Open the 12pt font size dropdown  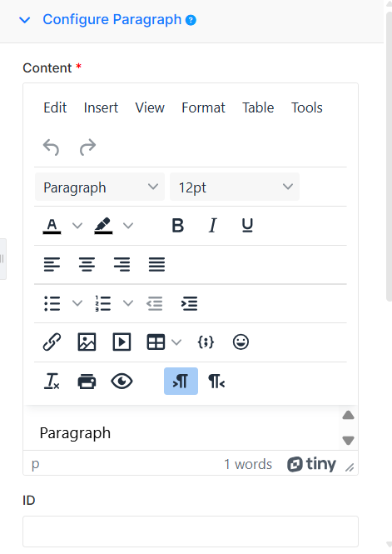coord(235,187)
